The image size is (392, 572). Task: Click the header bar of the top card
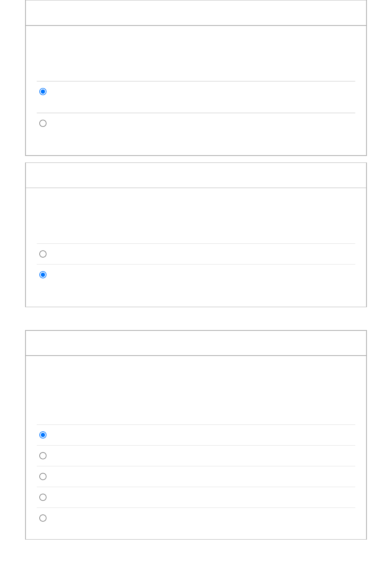tap(196, 13)
